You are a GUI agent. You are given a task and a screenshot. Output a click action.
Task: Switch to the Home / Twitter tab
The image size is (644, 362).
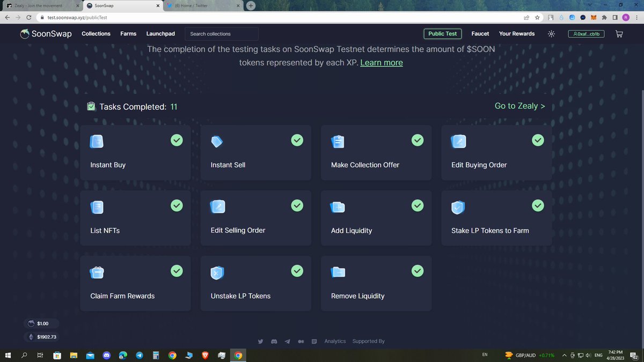point(203,5)
